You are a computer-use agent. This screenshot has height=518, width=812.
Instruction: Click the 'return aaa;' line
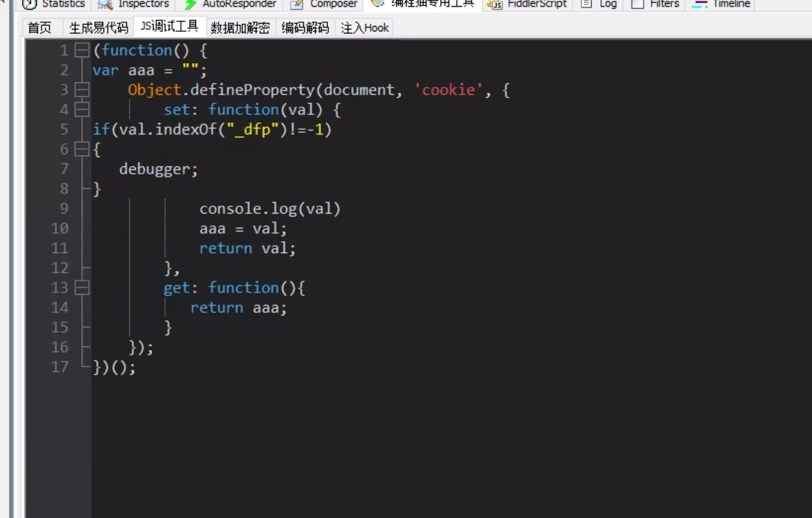(x=238, y=308)
